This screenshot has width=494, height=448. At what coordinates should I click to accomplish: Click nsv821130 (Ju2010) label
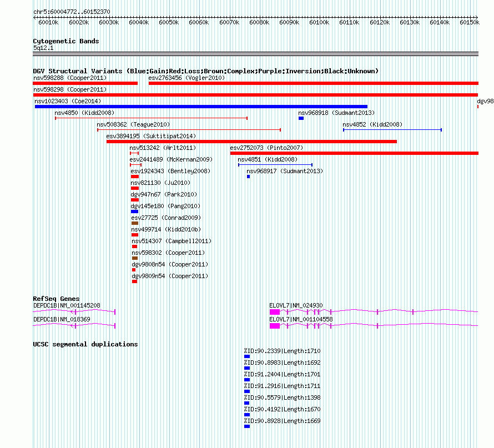[160, 183]
